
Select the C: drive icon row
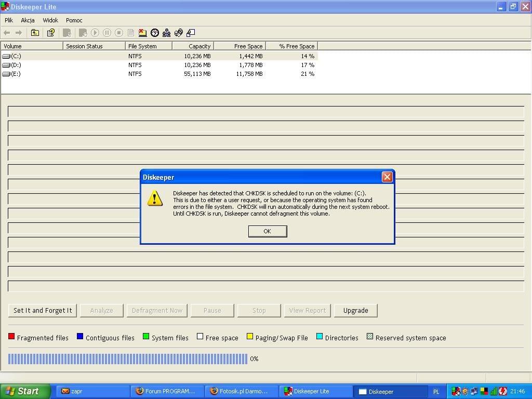point(159,56)
